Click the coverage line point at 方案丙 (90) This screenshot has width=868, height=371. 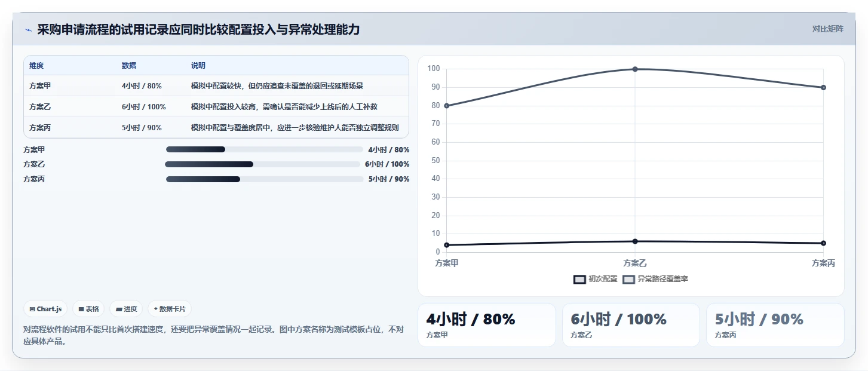tap(823, 87)
